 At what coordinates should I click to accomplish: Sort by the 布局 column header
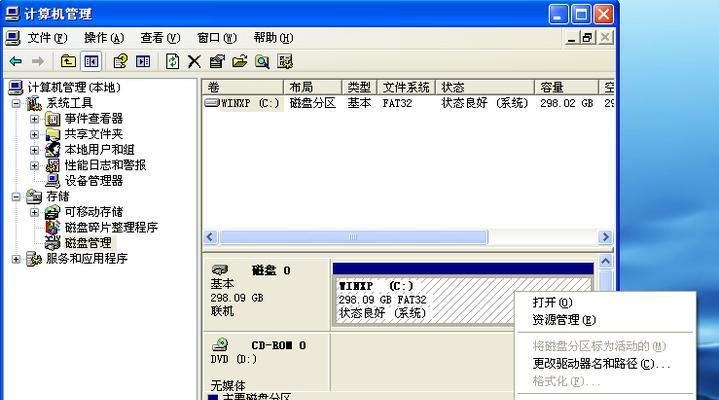(x=313, y=87)
